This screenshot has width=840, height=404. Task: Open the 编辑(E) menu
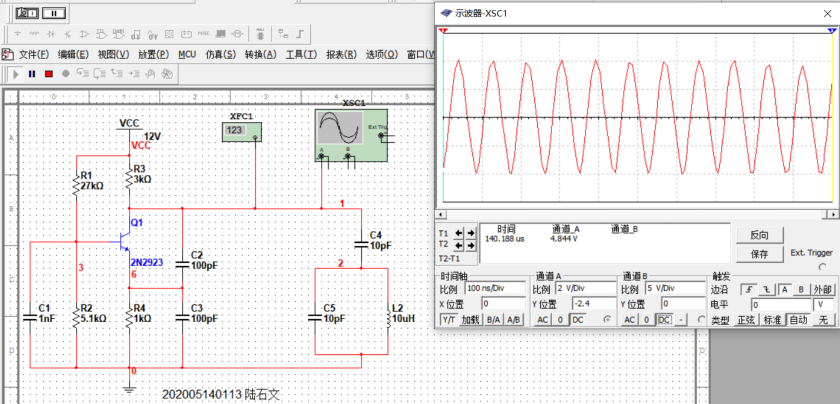click(x=73, y=55)
